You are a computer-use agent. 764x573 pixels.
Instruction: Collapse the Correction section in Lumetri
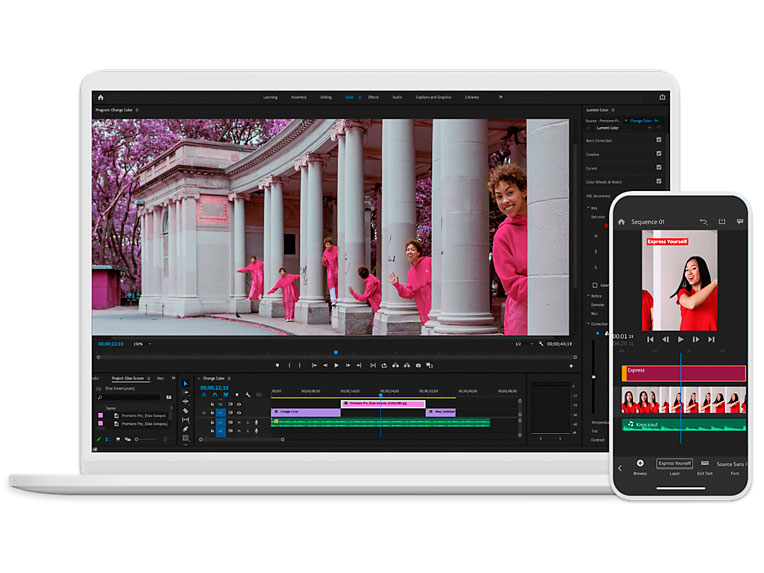(588, 324)
